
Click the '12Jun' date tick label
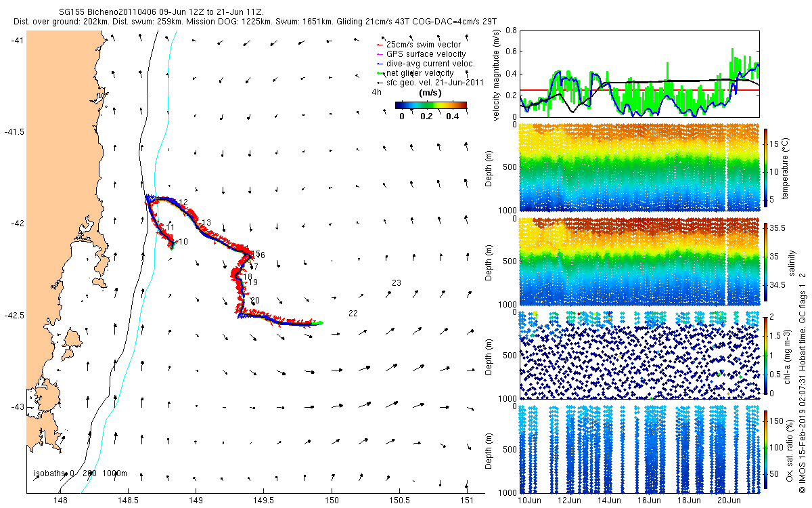pyautogui.click(x=569, y=500)
